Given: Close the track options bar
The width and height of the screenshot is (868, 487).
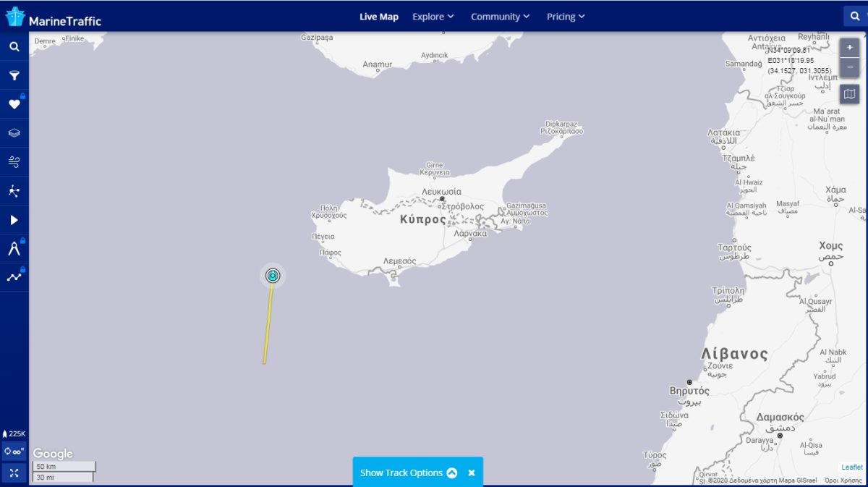Looking at the screenshot, I should [472, 473].
